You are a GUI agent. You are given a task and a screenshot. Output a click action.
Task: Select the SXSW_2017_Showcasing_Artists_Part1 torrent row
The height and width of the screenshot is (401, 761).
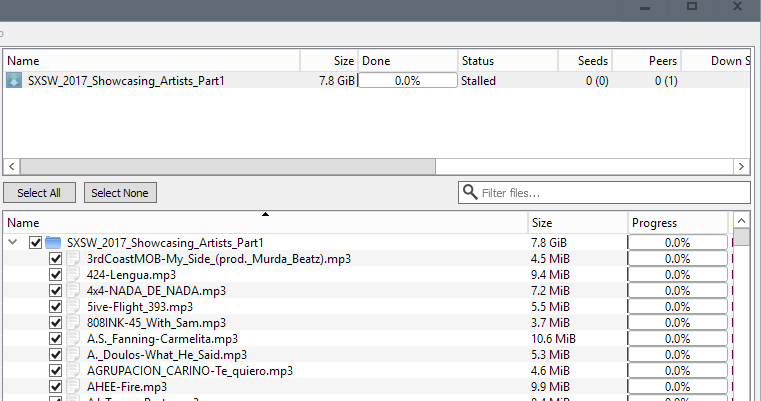click(376, 81)
